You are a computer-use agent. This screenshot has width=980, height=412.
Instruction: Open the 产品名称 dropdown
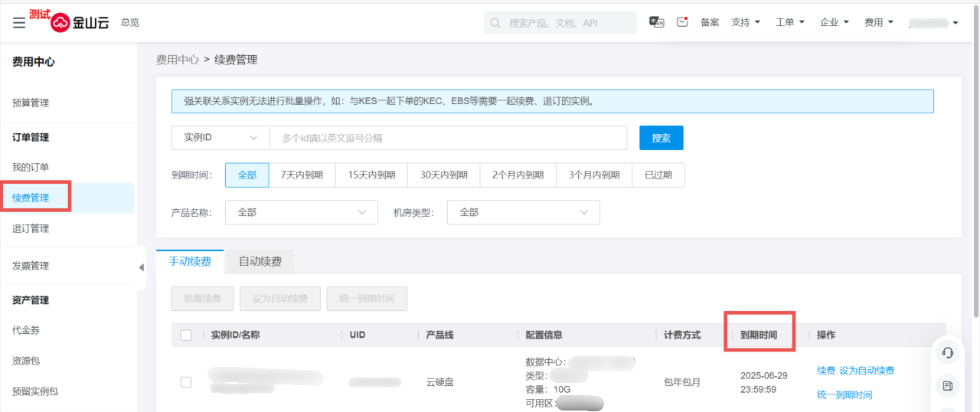click(x=301, y=212)
